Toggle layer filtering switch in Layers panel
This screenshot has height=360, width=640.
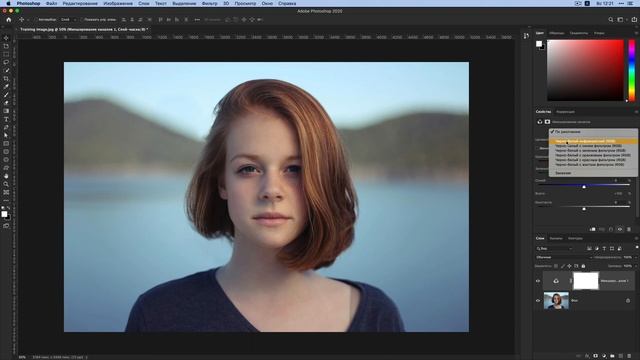coord(637,247)
